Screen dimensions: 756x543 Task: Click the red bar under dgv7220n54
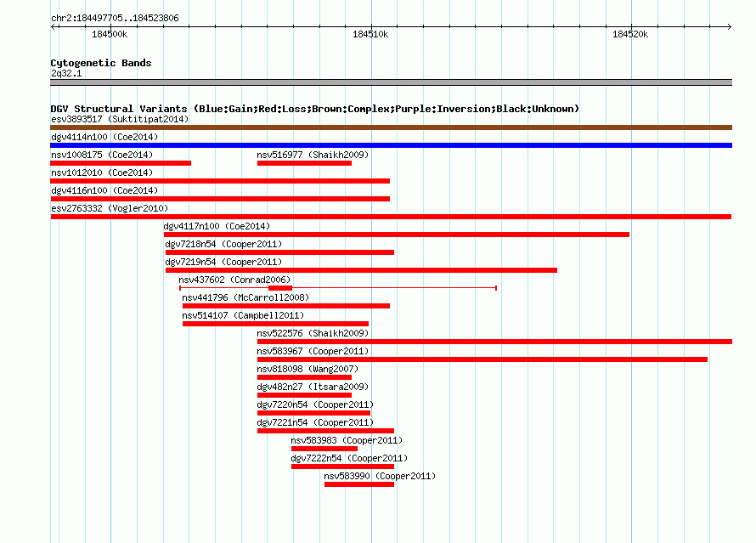[313, 413]
